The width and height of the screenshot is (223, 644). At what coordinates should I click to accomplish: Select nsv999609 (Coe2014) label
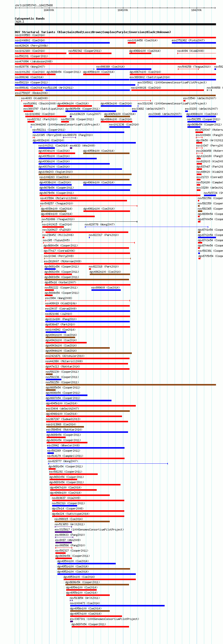(x=105, y=288)
